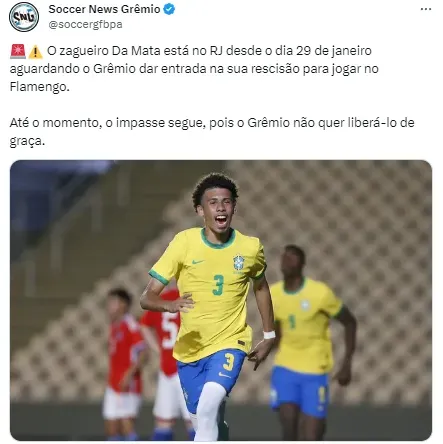Click the word 'graça.' ending the tweet
This screenshot has width=443, height=444.
click(x=27, y=141)
